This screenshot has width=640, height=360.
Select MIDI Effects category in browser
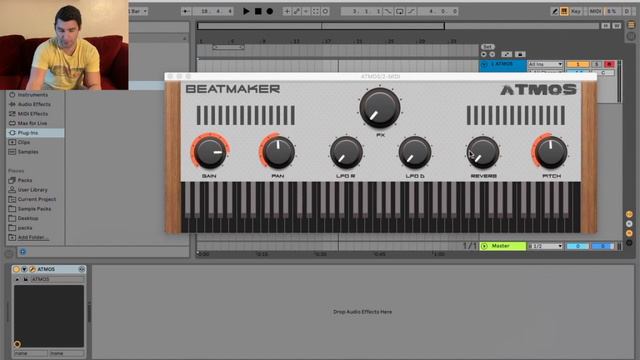(33, 113)
